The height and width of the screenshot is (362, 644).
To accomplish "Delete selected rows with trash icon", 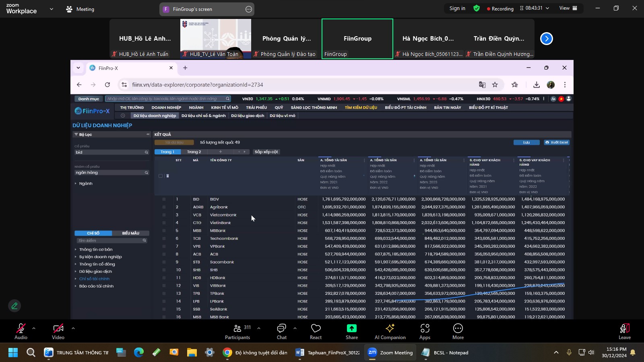I will pyautogui.click(x=168, y=176).
